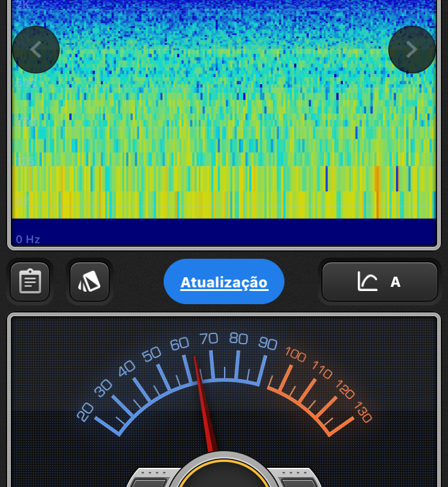Click the red needle on the gauge
The height and width of the screenshot is (487, 448).
tap(203, 400)
